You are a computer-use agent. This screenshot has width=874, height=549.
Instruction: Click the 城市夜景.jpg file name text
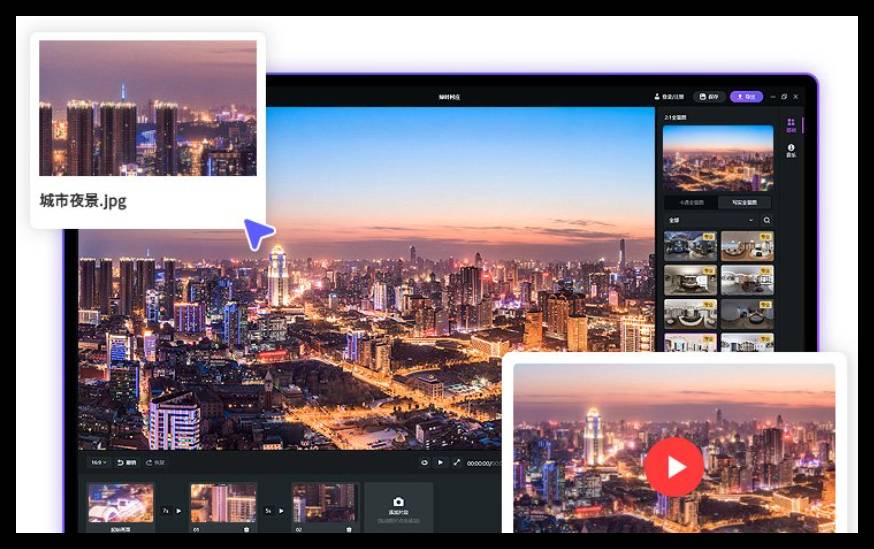tap(83, 201)
